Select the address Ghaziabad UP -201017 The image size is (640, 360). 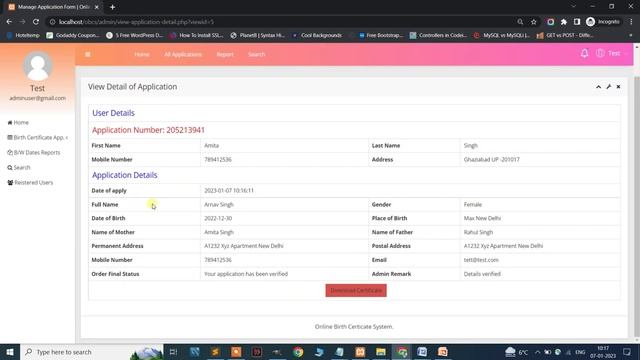pos(491,160)
